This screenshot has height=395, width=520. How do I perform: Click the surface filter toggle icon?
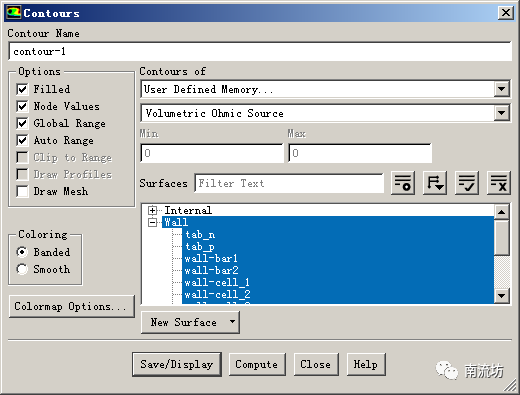(403, 183)
